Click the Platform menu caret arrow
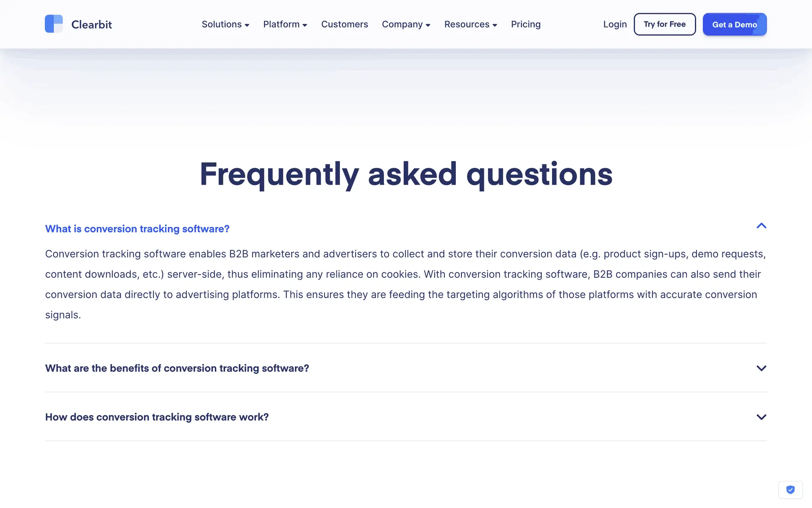 pos(305,25)
